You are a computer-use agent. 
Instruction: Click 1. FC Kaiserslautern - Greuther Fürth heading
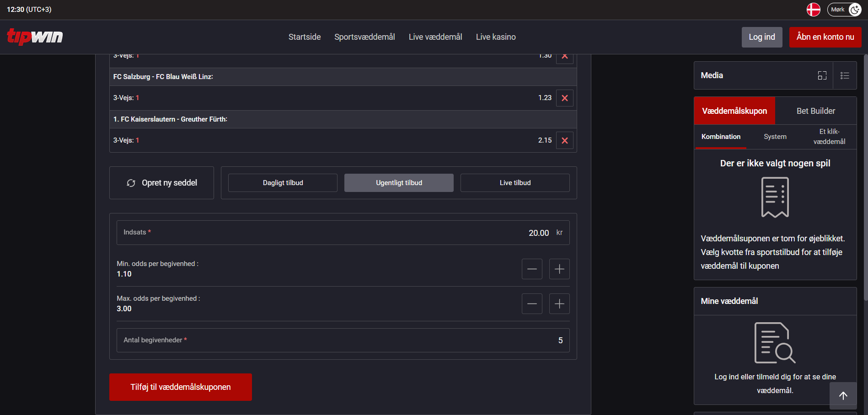pyautogui.click(x=170, y=119)
